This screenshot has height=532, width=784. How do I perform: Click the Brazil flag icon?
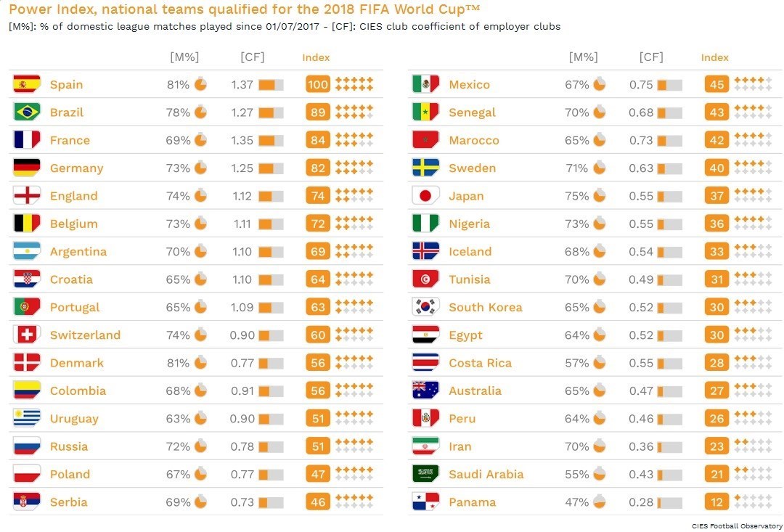[x=27, y=112]
